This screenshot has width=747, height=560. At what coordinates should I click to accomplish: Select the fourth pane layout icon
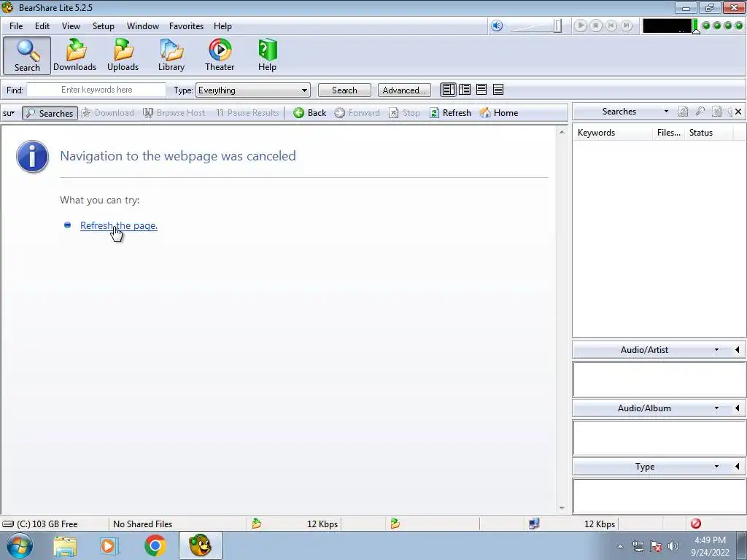click(x=498, y=90)
